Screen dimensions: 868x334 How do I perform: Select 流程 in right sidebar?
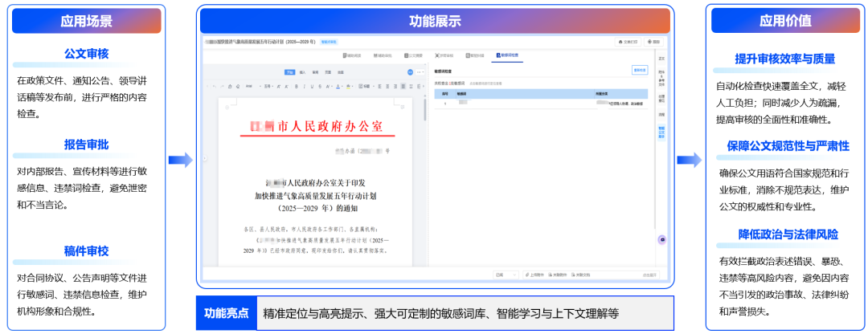[x=661, y=115]
